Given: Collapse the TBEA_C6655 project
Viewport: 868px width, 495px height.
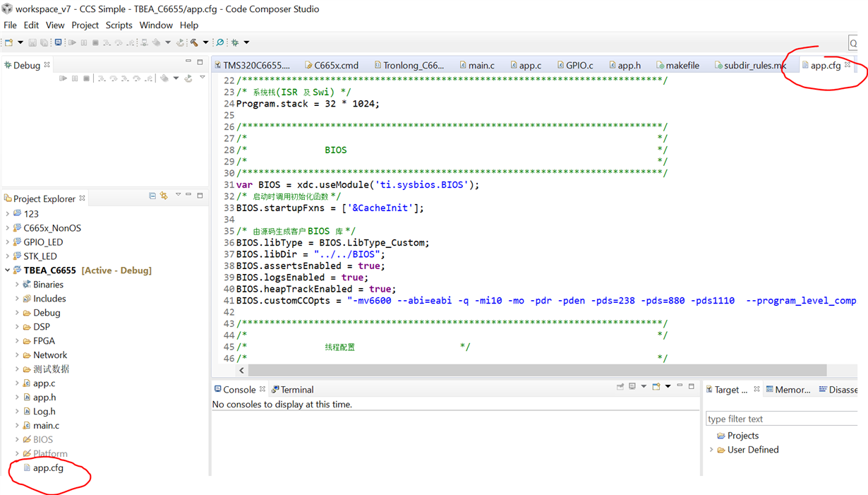Looking at the screenshot, I should point(8,270).
